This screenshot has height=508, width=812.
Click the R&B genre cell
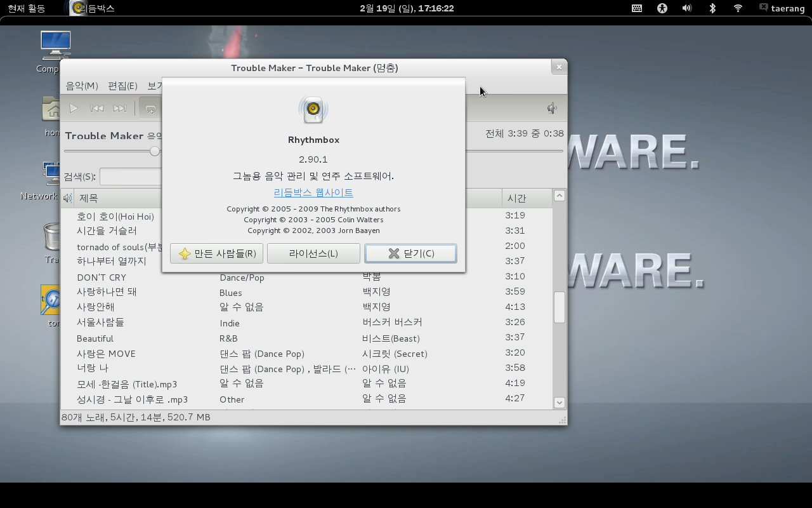(228, 338)
